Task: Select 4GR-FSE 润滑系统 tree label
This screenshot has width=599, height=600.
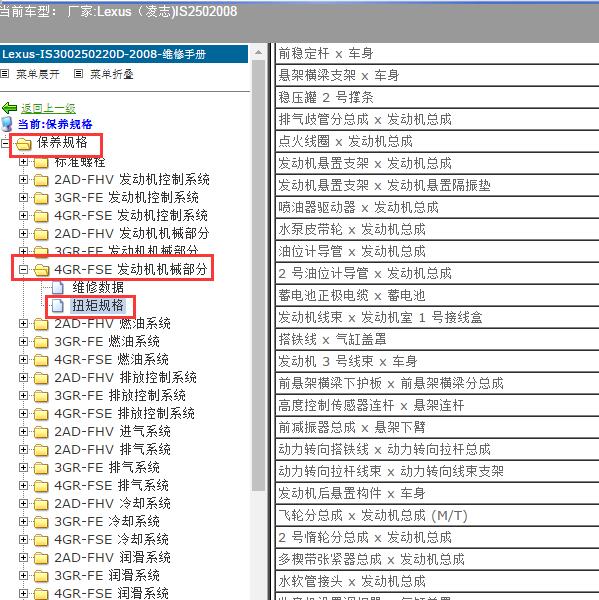Action: 111,593
